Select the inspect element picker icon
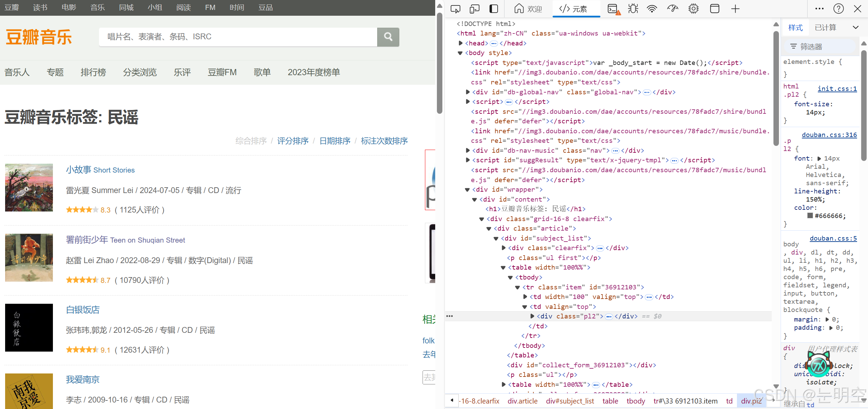The image size is (868, 409). (x=455, y=9)
